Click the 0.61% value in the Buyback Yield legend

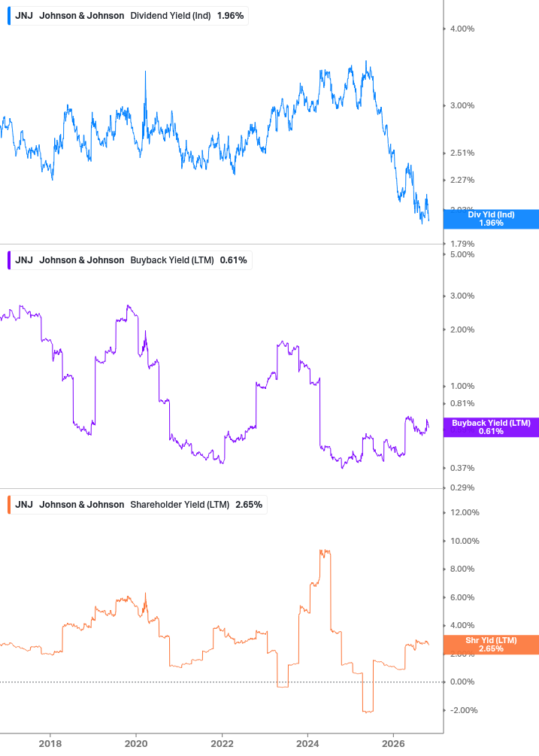click(233, 260)
